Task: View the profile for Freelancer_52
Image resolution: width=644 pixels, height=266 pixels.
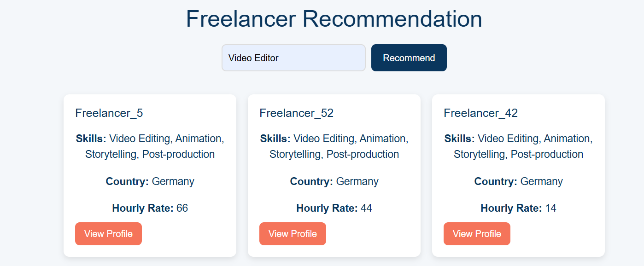Action: [x=293, y=234]
